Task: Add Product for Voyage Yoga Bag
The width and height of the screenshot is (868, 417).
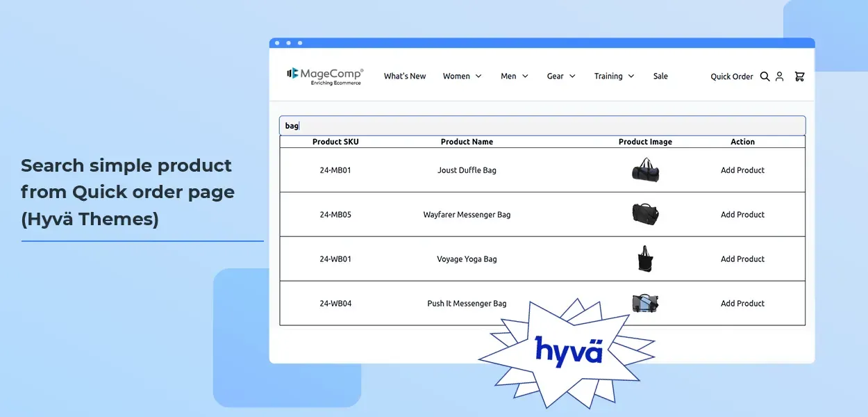Action: click(742, 259)
